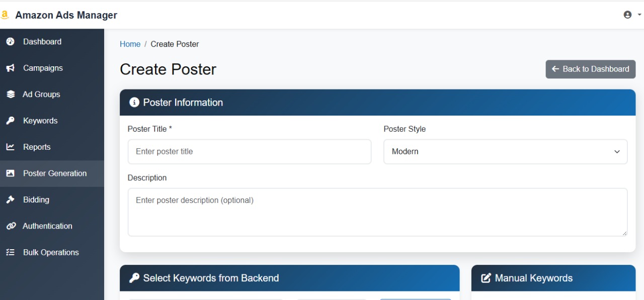The height and width of the screenshot is (300, 644).
Task: Click into the Description text area
Action: pyautogui.click(x=377, y=212)
